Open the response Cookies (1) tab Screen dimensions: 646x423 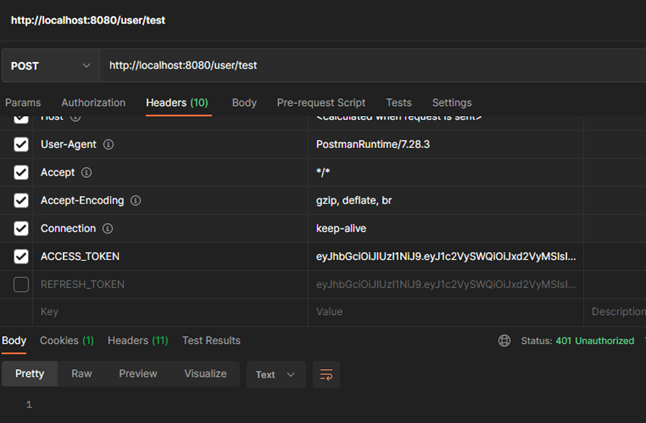pyautogui.click(x=67, y=341)
